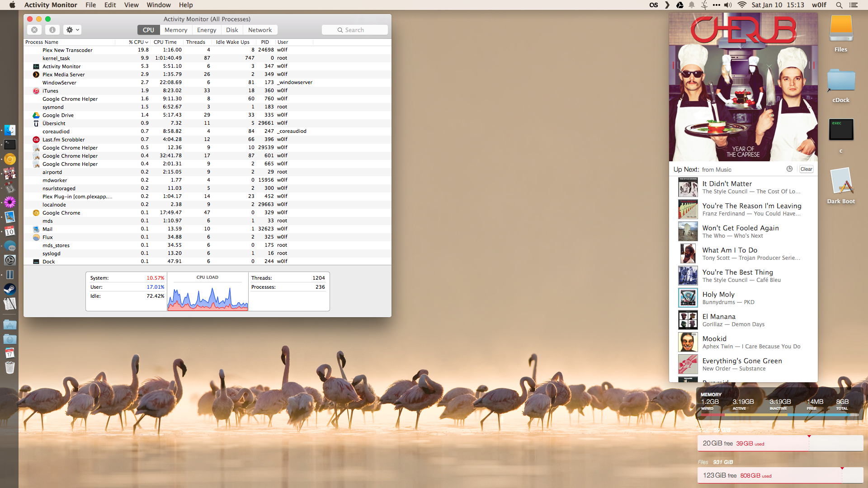This screenshot has height=488, width=868.
Task: Open the View menu
Action: point(131,5)
